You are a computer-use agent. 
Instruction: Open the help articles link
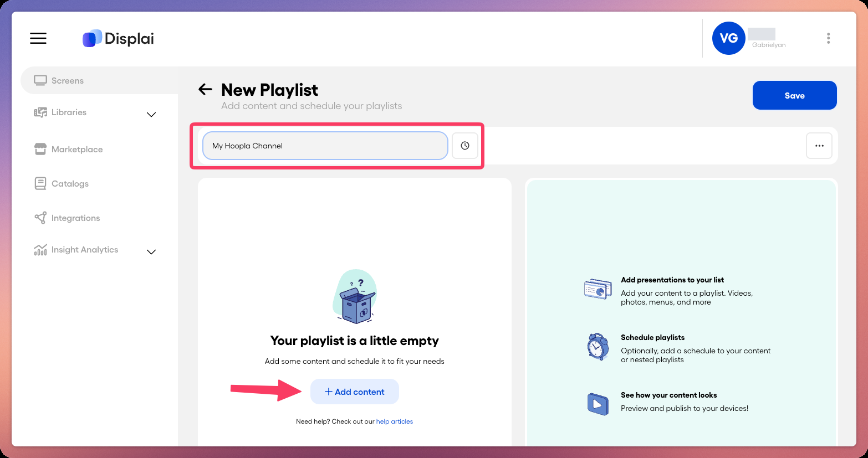[395, 421]
